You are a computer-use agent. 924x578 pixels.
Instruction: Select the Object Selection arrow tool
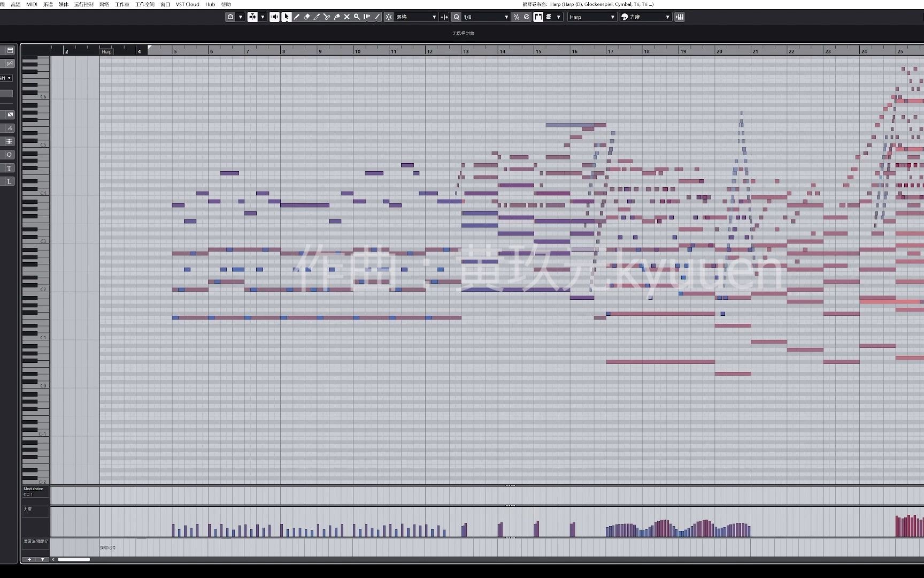(287, 17)
